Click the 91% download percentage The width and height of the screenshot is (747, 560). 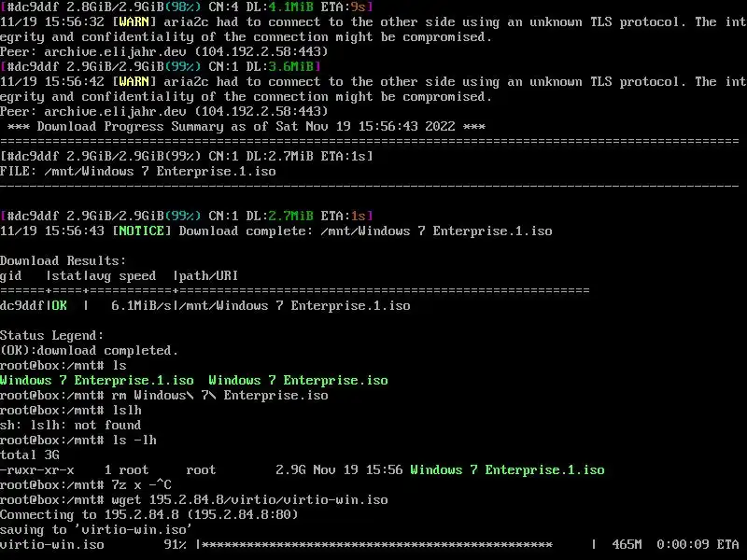tap(175, 544)
